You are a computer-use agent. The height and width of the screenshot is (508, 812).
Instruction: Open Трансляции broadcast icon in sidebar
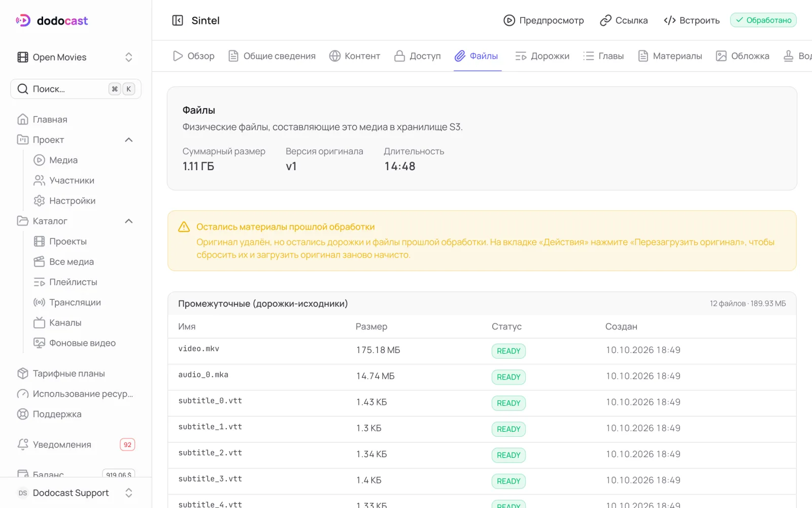39,302
